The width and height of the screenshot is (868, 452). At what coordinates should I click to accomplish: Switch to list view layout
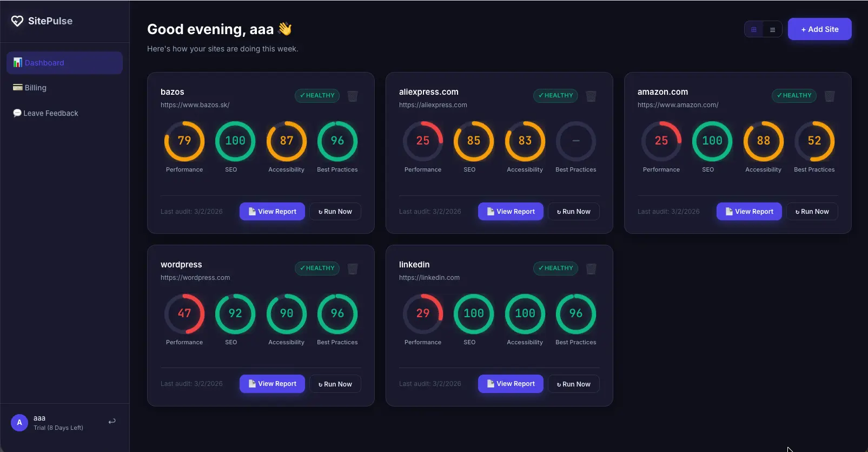coord(772,30)
